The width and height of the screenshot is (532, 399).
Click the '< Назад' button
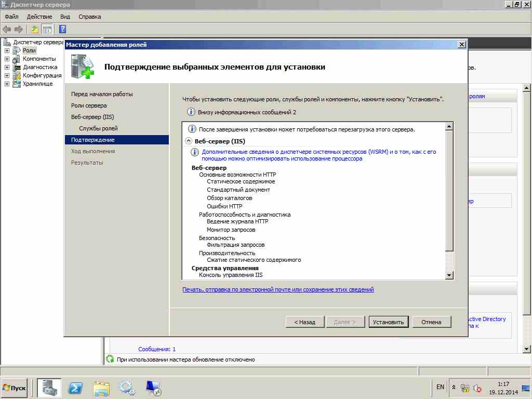pyautogui.click(x=305, y=322)
